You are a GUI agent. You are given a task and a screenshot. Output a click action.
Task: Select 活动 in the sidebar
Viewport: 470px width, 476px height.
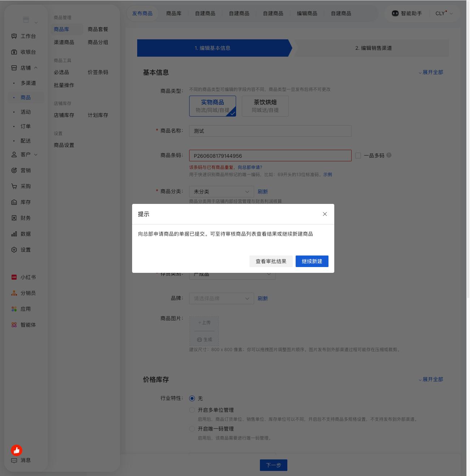[26, 112]
